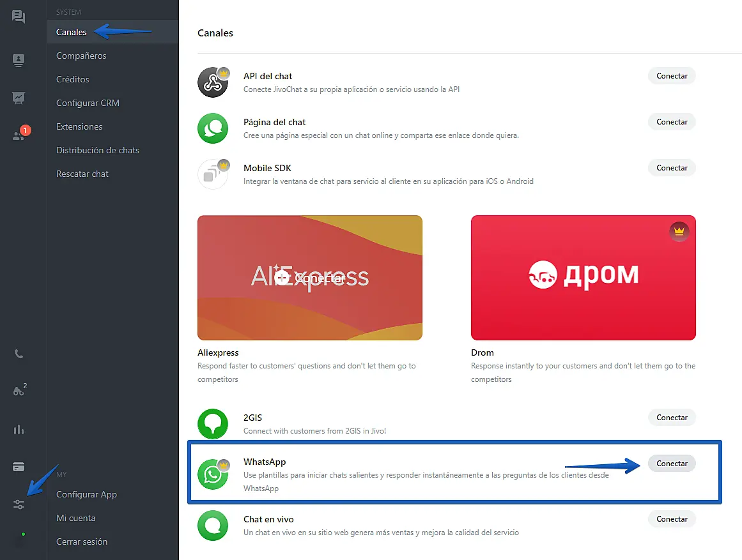742x560 pixels.
Task: Open the chats inbox icon in sidebar
Action: [19, 17]
